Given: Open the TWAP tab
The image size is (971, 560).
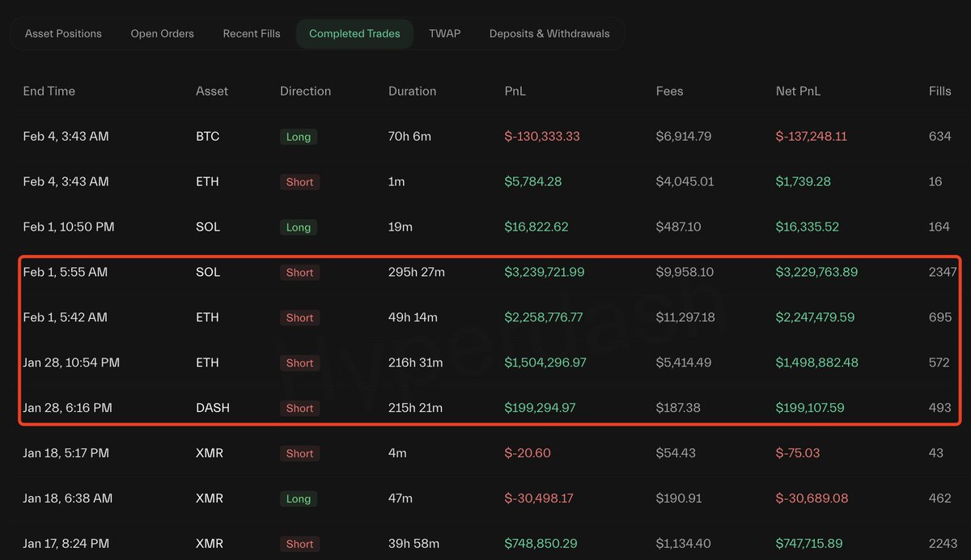Looking at the screenshot, I should (444, 33).
